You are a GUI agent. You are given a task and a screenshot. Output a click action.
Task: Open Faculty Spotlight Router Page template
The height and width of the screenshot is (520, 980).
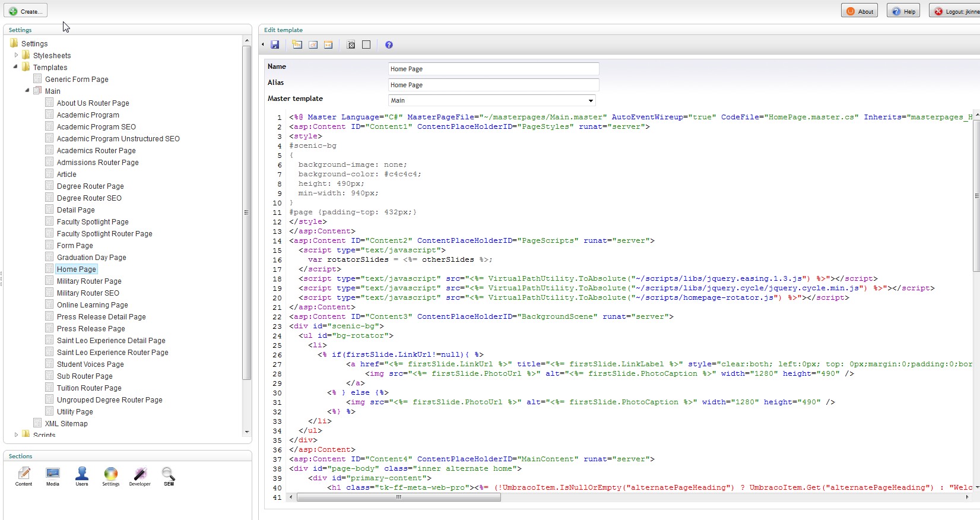[104, 233]
